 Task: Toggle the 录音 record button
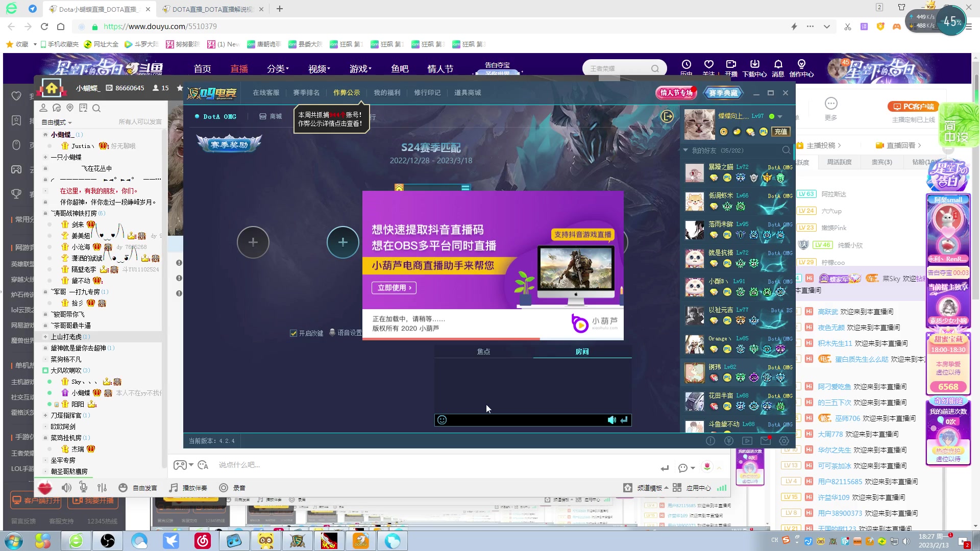click(232, 488)
